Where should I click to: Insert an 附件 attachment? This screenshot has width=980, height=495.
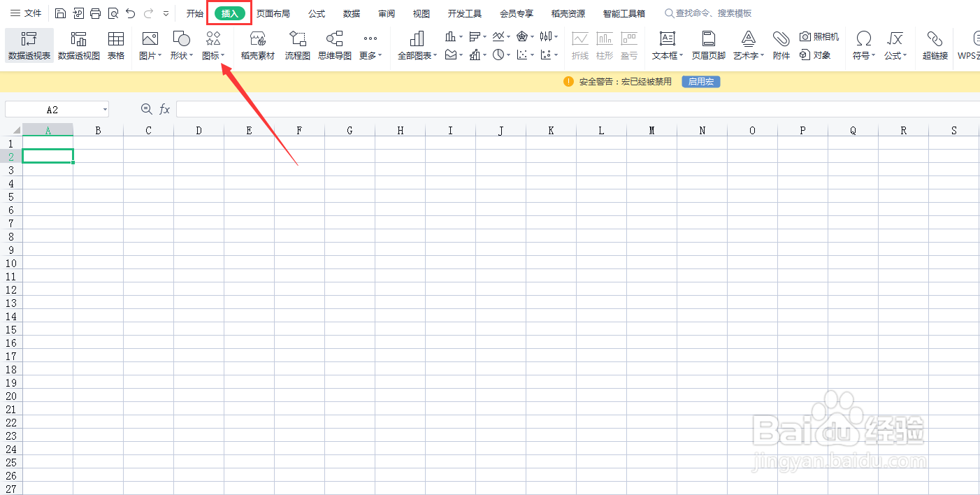click(781, 45)
